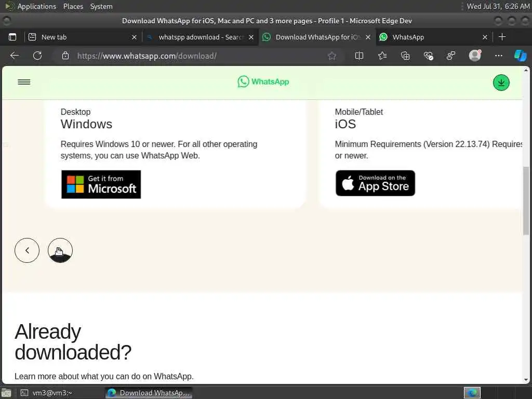Click Learn more about WhatsApp text
532x399 pixels.
click(104, 376)
